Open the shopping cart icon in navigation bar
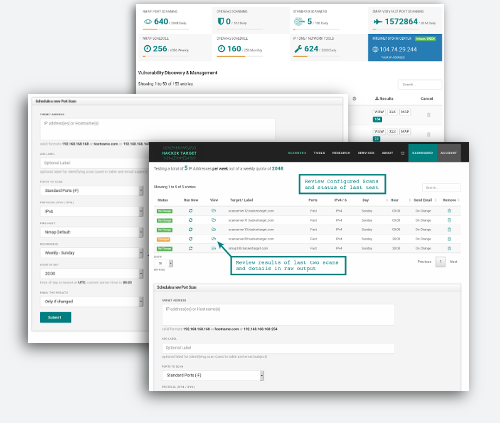 pyautogui.click(x=402, y=153)
